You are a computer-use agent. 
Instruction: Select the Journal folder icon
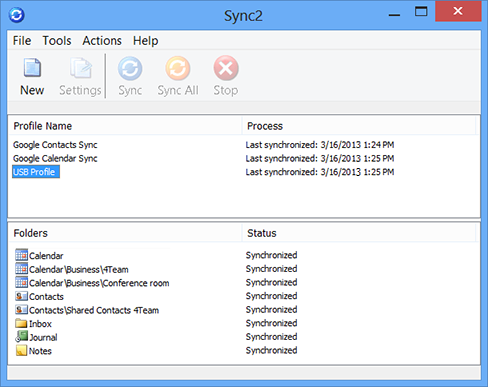pyautogui.click(x=21, y=337)
